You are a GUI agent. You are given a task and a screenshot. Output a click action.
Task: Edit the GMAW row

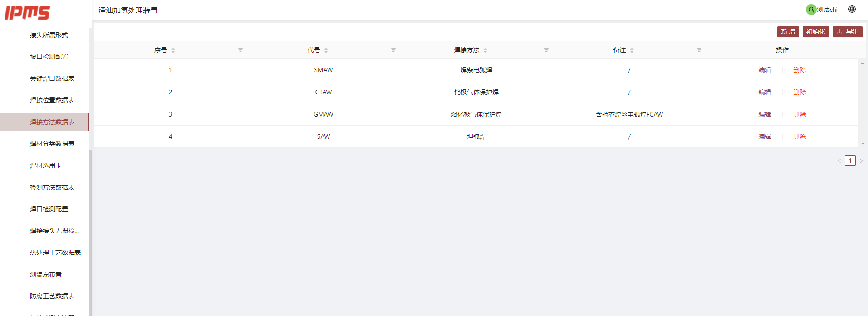765,114
